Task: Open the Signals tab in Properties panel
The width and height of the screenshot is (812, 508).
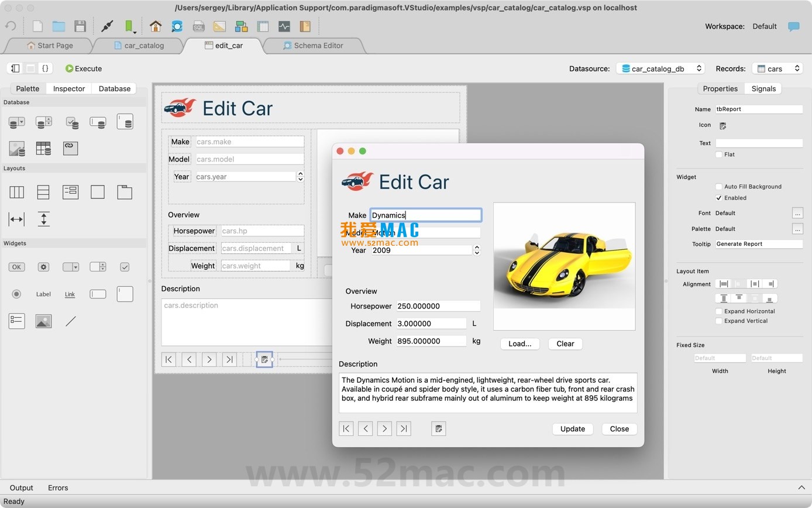Action: 763,88
